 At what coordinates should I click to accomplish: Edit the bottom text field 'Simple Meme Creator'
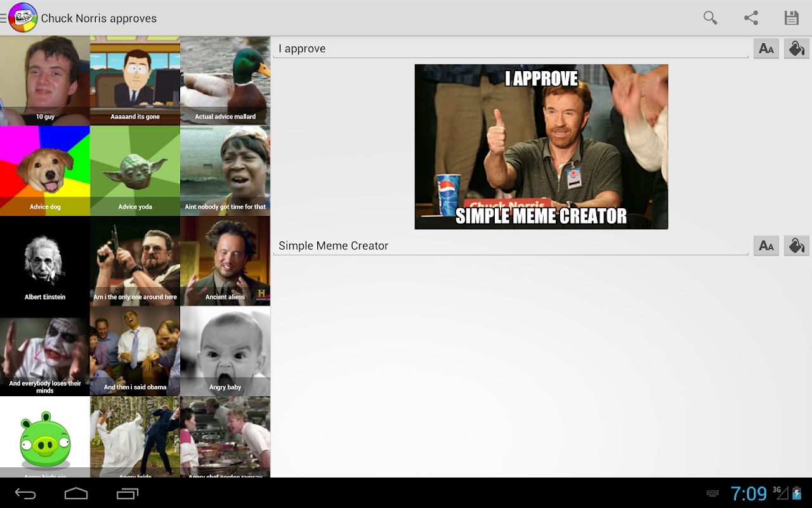coord(511,246)
